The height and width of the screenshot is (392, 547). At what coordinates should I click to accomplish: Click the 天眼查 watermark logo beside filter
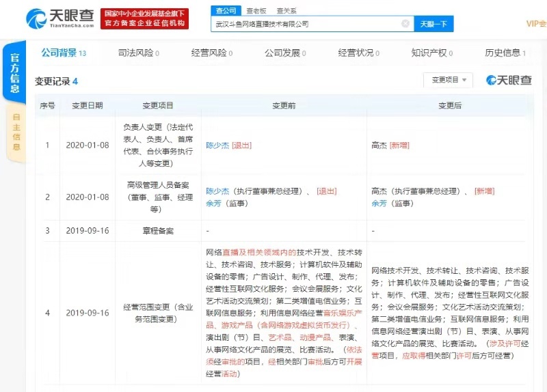tap(509, 81)
